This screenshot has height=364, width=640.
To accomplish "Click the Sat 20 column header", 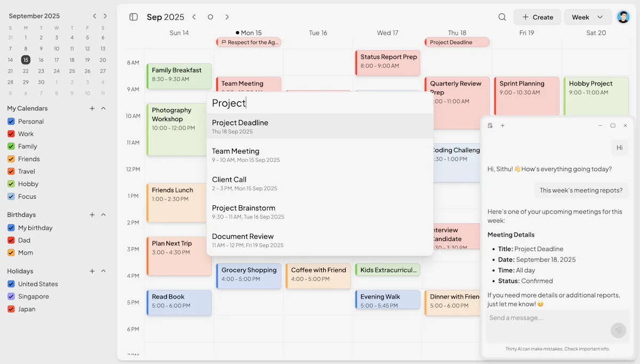I will (596, 33).
